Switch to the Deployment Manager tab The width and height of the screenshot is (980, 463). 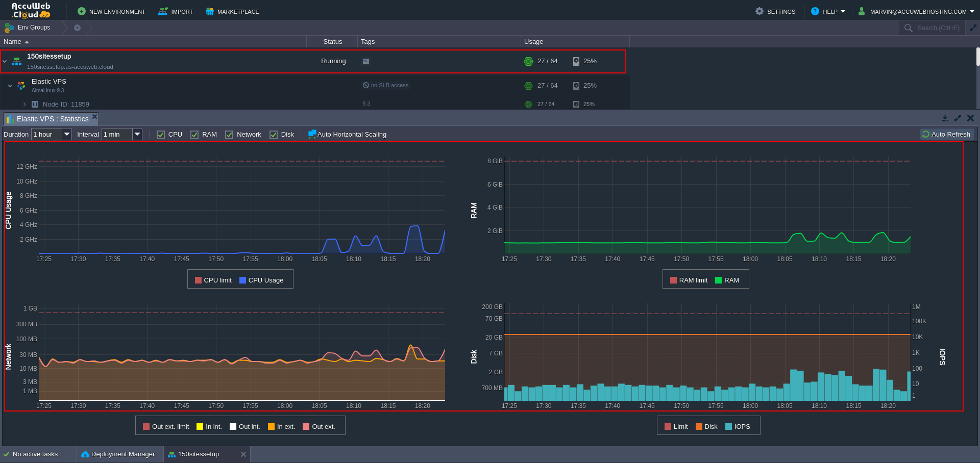click(x=118, y=454)
